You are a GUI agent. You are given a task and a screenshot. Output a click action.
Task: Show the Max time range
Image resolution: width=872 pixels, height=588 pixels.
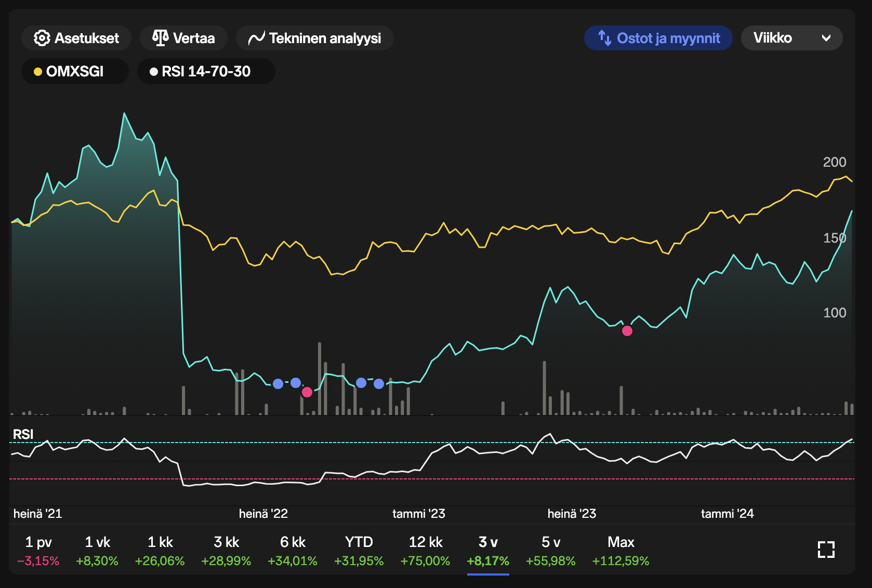[x=620, y=551]
